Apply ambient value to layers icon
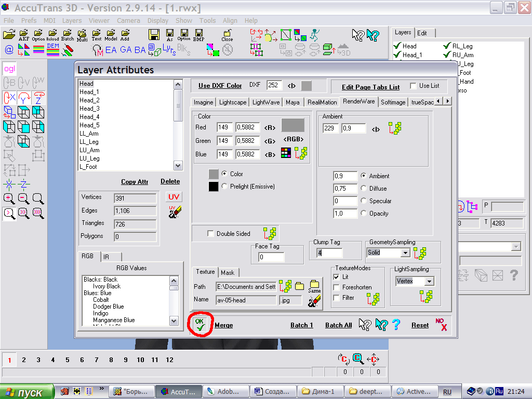Image resolution: width=532 pixels, height=399 pixels. click(x=395, y=129)
